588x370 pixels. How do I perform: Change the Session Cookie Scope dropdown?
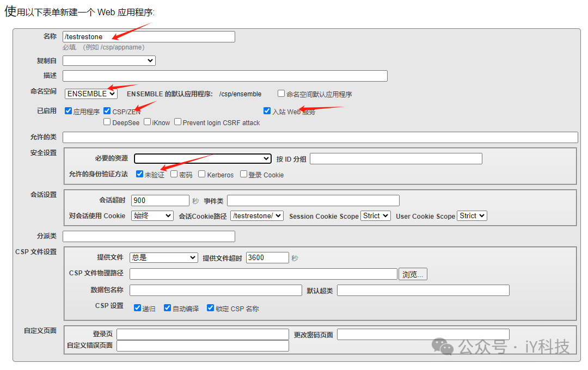coord(375,215)
